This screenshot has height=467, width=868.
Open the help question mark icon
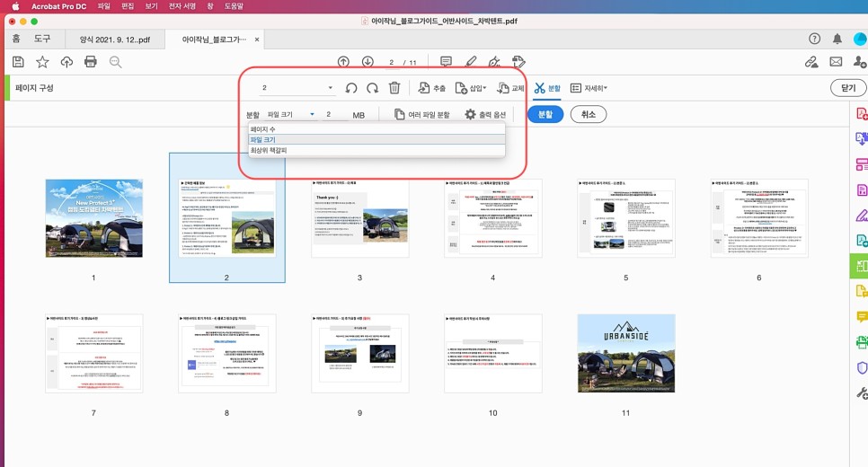tap(814, 39)
